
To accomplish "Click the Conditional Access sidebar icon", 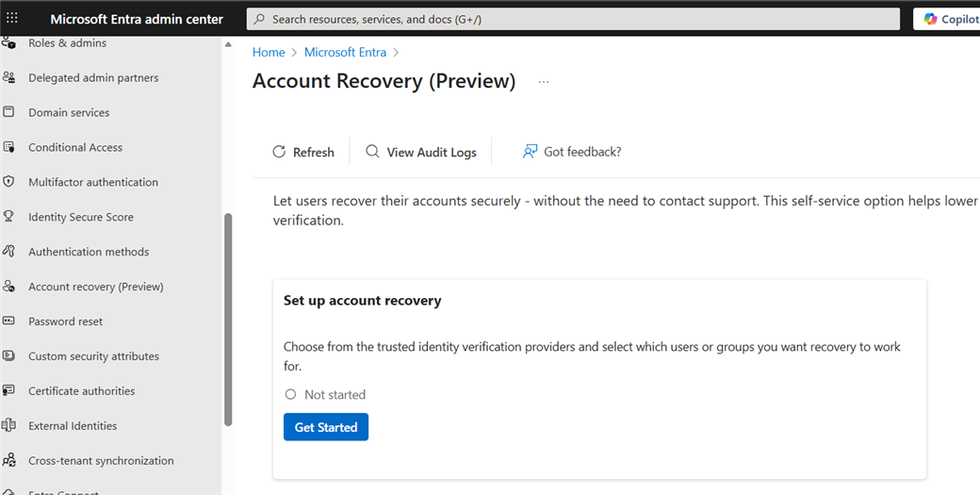I will (9, 147).
